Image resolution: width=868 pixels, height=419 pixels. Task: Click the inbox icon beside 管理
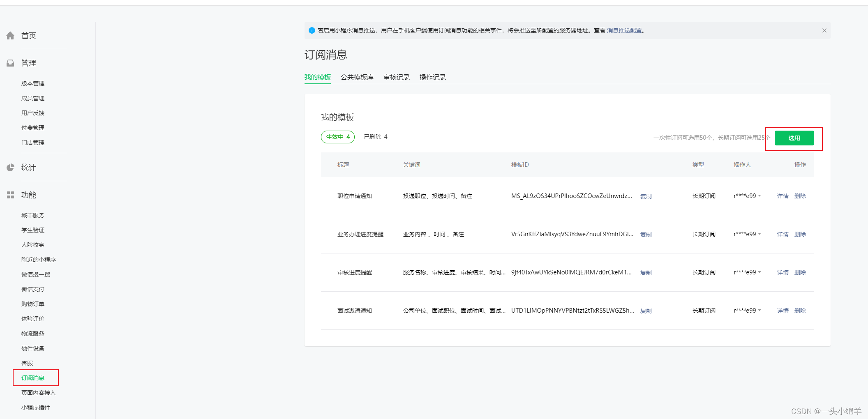point(10,63)
